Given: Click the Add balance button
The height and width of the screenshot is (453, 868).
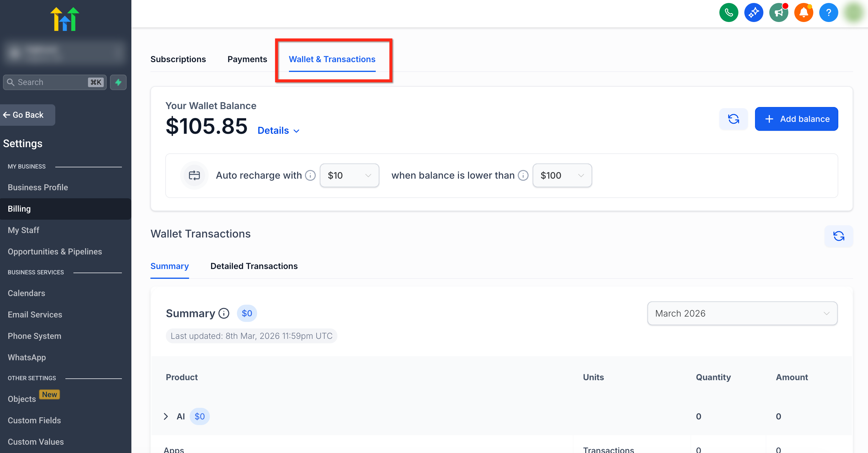Looking at the screenshot, I should 796,119.
